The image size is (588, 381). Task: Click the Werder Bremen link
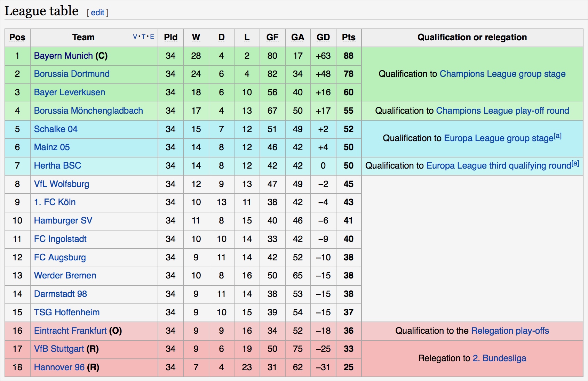coord(65,275)
